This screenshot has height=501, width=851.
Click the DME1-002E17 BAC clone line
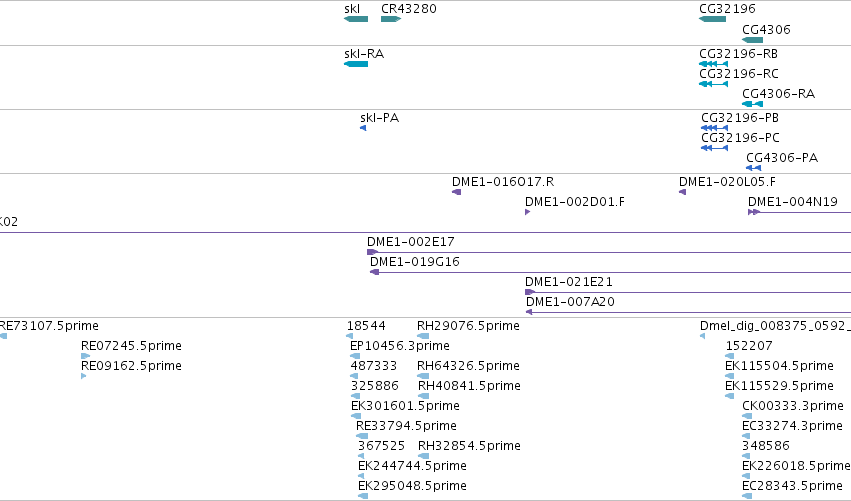(x=609, y=252)
